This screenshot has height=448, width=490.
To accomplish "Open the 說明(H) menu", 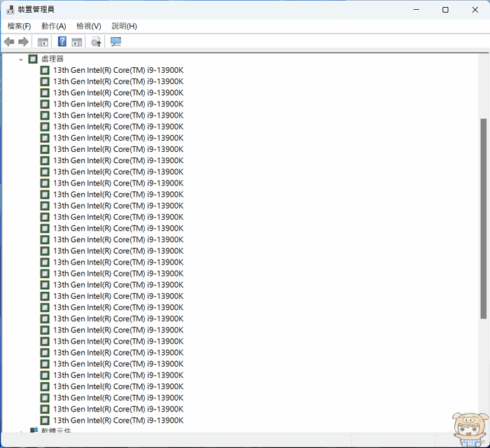I will coord(125,26).
